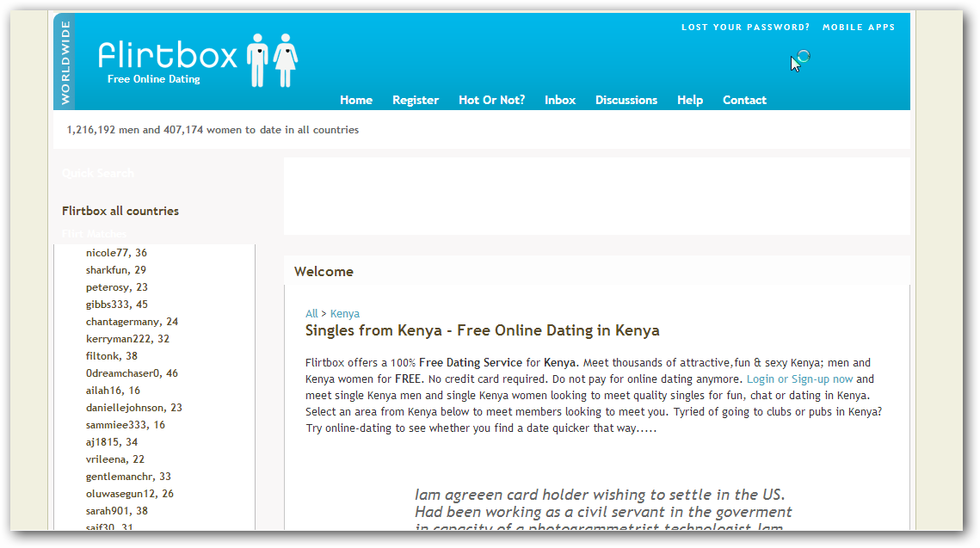Open profile ailah16, 16
The image size is (980, 548).
pyautogui.click(x=113, y=391)
